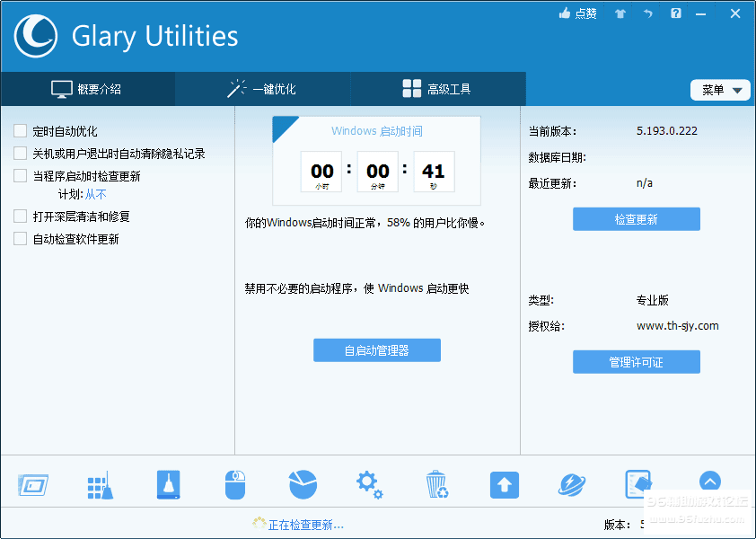Click the 检查更新 button
Image resolution: width=756 pixels, height=539 pixels.
(636, 219)
